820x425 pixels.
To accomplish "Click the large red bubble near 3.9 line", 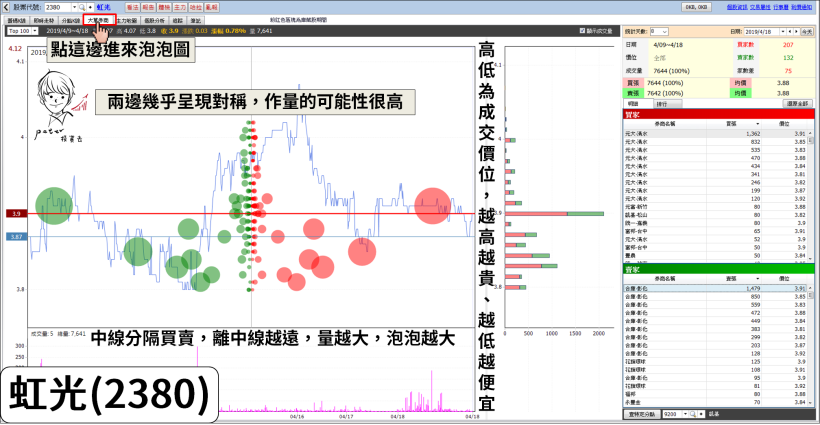I will coord(432,206).
